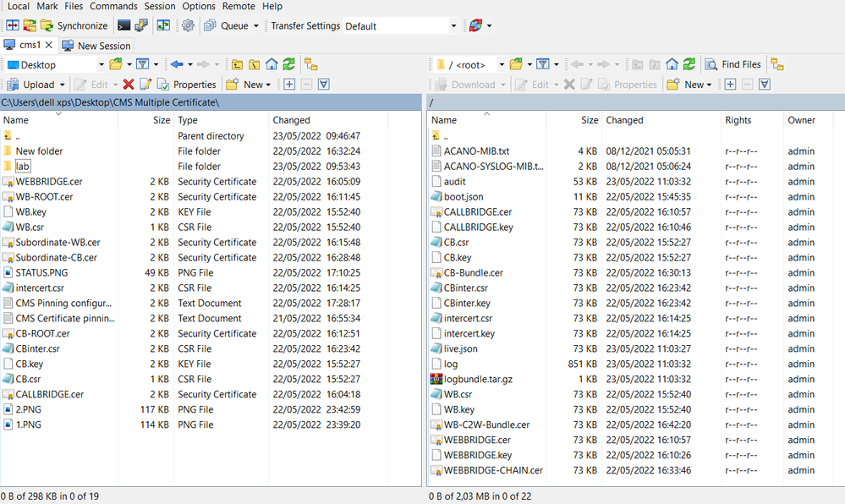Viewport: 845px width, 504px height.
Task: Refresh the local panel
Action: tap(288, 64)
